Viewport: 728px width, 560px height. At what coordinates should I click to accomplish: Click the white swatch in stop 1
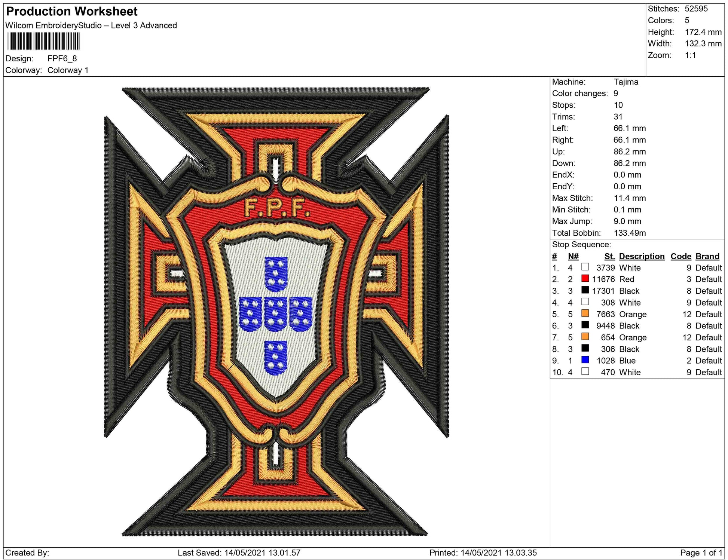pyautogui.click(x=585, y=267)
